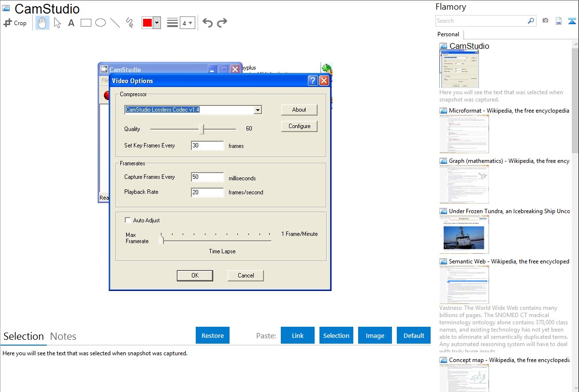Enable the Auto Adjust checkbox
579x392 pixels.
click(128, 220)
